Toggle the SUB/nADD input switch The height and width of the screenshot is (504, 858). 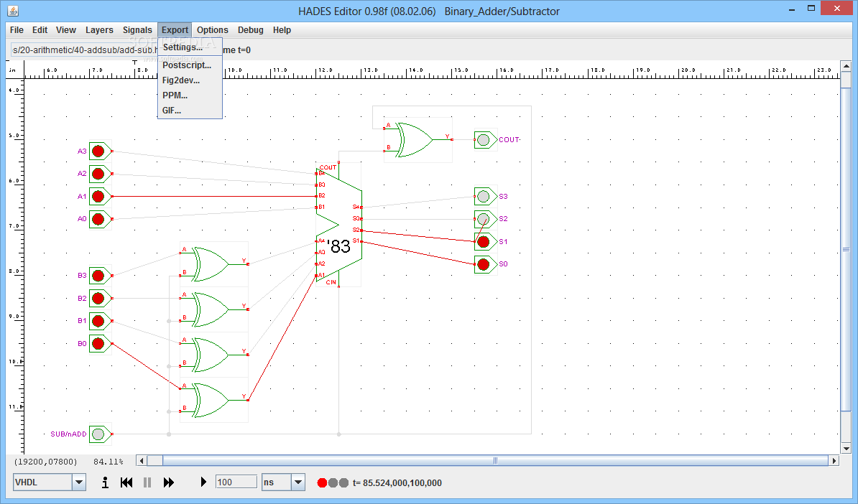pyautogui.click(x=98, y=434)
